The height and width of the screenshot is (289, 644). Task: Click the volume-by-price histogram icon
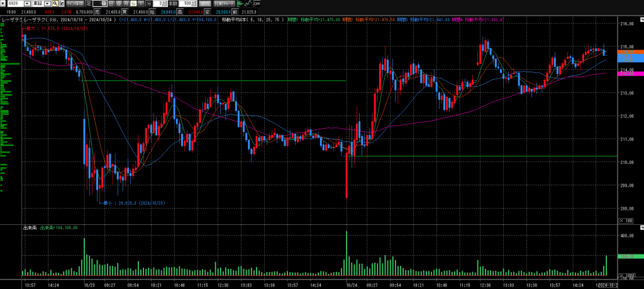point(241,4)
